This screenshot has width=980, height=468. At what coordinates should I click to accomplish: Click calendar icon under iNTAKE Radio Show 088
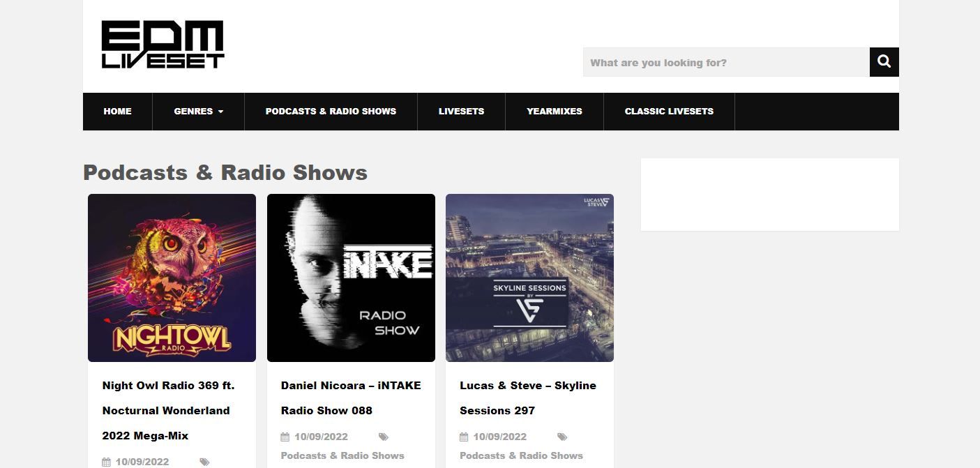[285, 437]
